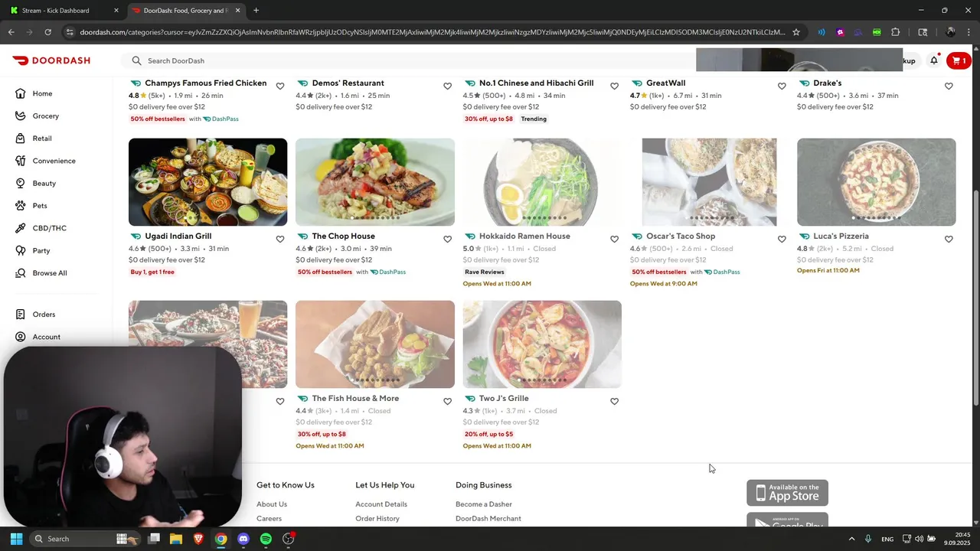Click the About Us footer link
980x551 pixels.
pyautogui.click(x=272, y=504)
